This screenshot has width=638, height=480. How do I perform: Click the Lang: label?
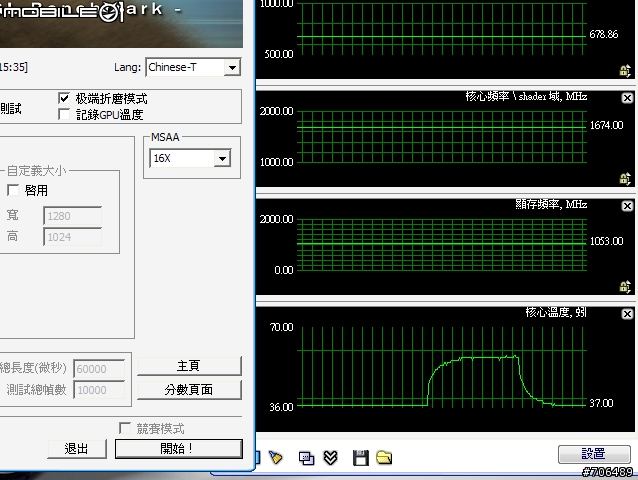click(127, 67)
